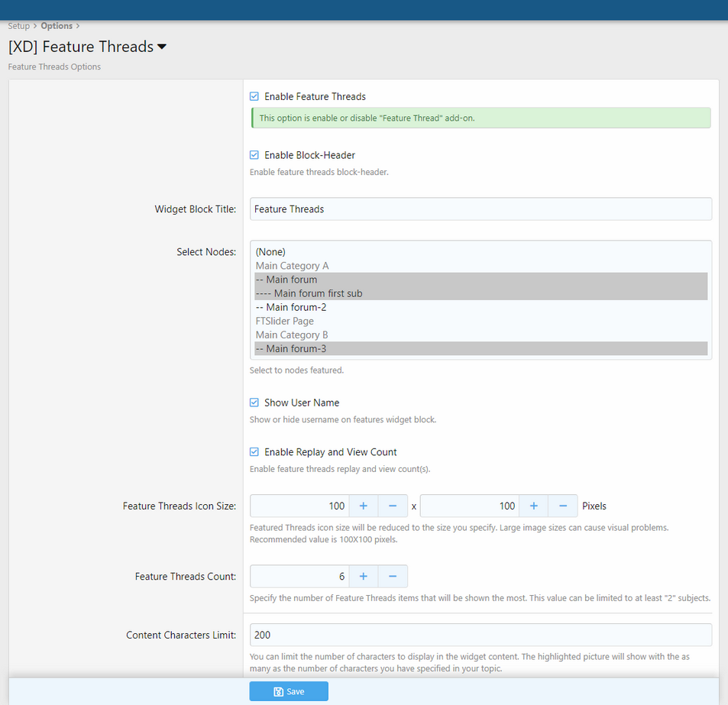
Task: Toggle Enable Block-Header checkbox
Action: click(x=254, y=155)
